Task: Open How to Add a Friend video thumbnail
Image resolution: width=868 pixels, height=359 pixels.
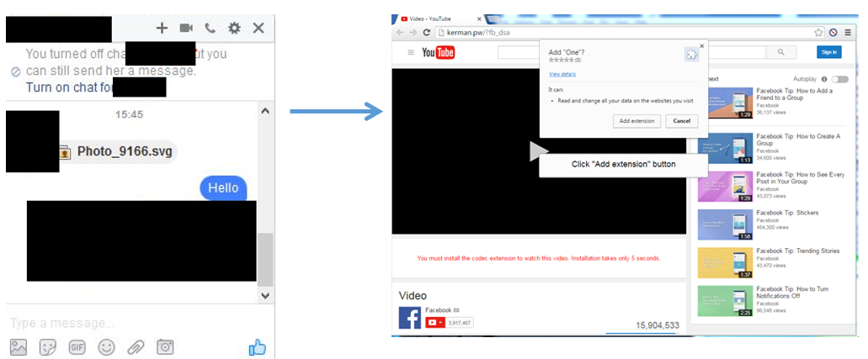Action: pos(725,103)
